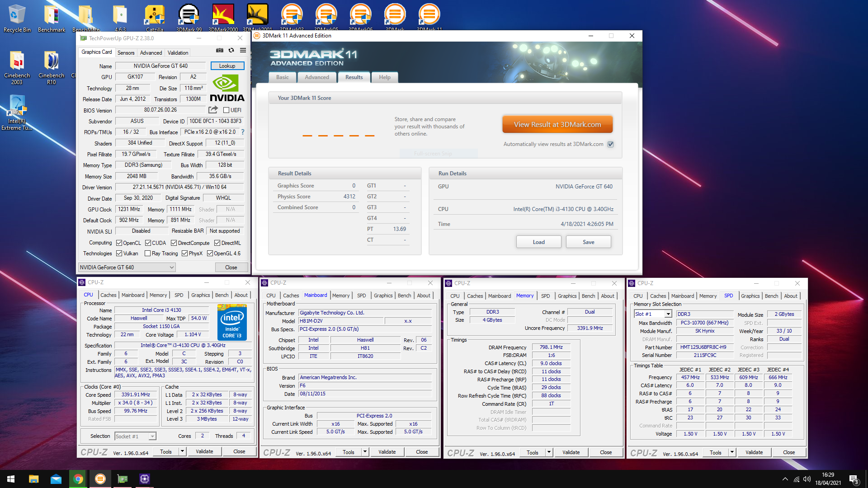Expand Tools arrow in CPU-Z CPU window

[182, 451]
